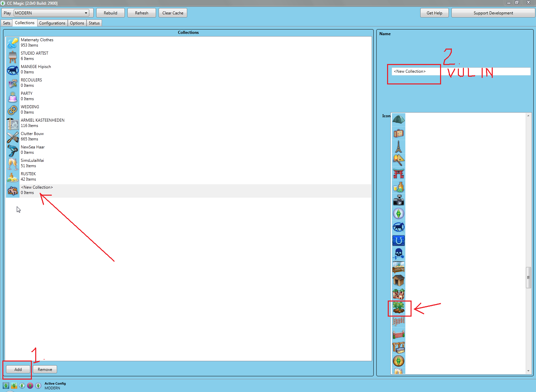Click the Rebuild button
Image resolution: width=536 pixels, height=392 pixels.
[x=110, y=13]
